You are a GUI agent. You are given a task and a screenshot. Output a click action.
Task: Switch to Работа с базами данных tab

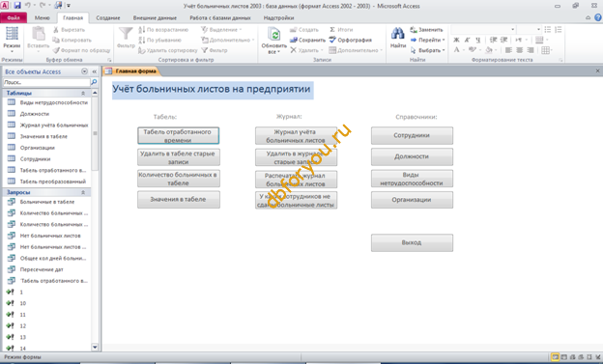point(220,17)
